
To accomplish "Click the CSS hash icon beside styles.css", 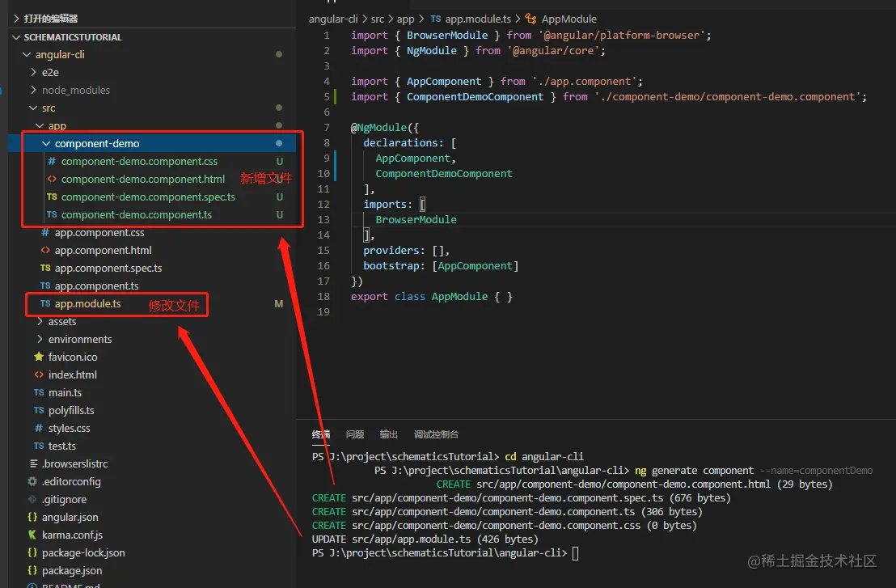I will (37, 428).
